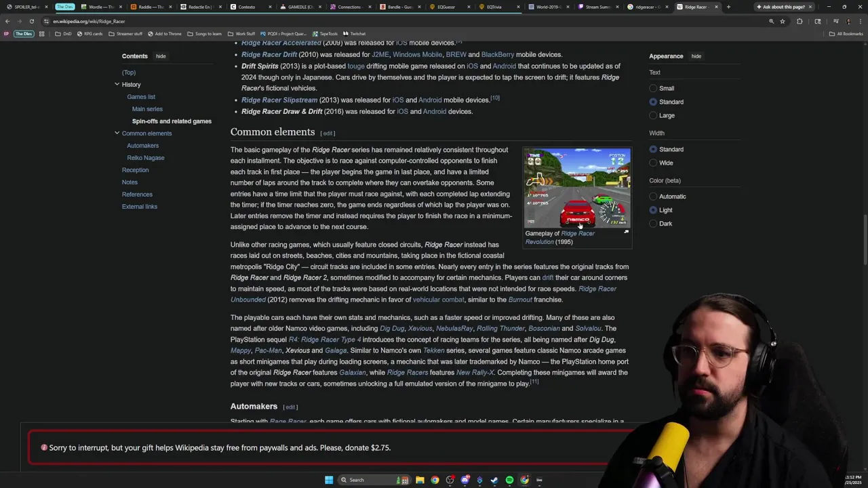The width and height of the screenshot is (868, 488).
Task: Open first Chrome icon on taskbar
Action: (435, 480)
